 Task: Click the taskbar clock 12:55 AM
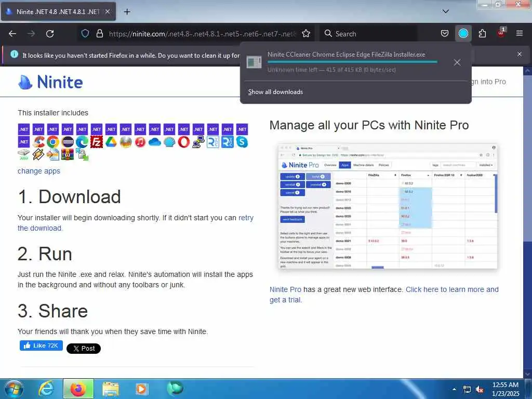coord(506,389)
